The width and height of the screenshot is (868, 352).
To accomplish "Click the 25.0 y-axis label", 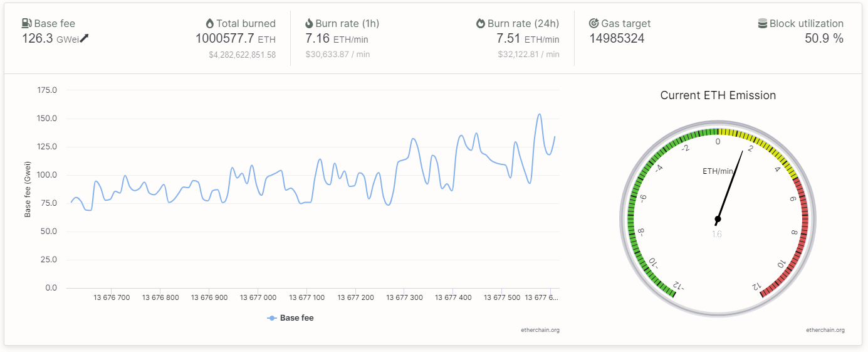I will [49, 260].
